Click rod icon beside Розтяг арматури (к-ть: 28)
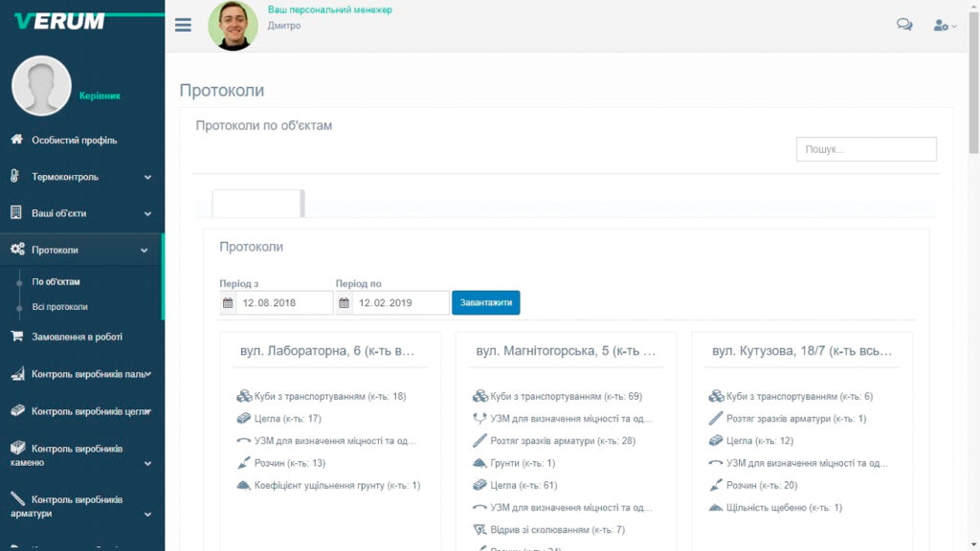The image size is (980, 551). [479, 440]
